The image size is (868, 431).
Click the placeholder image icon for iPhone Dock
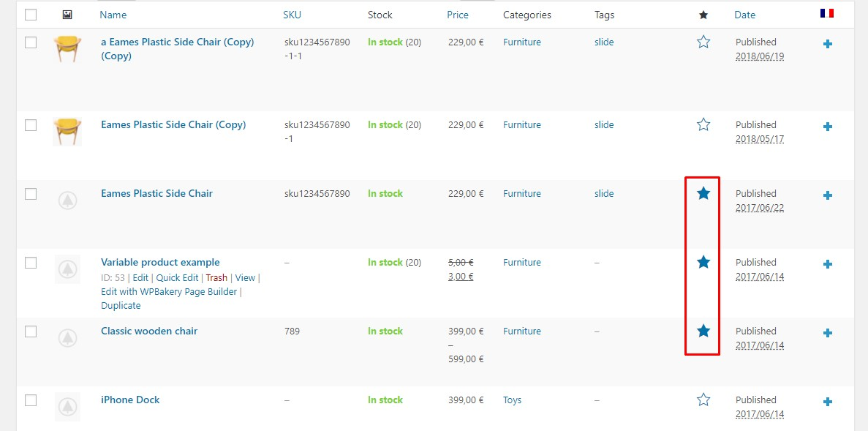[67, 407]
